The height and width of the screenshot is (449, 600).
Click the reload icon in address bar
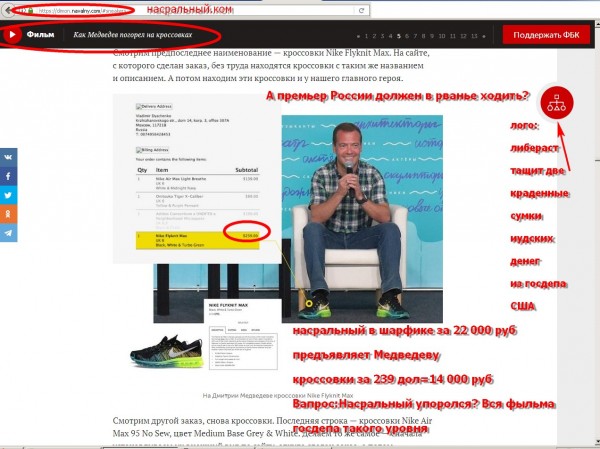point(361,10)
